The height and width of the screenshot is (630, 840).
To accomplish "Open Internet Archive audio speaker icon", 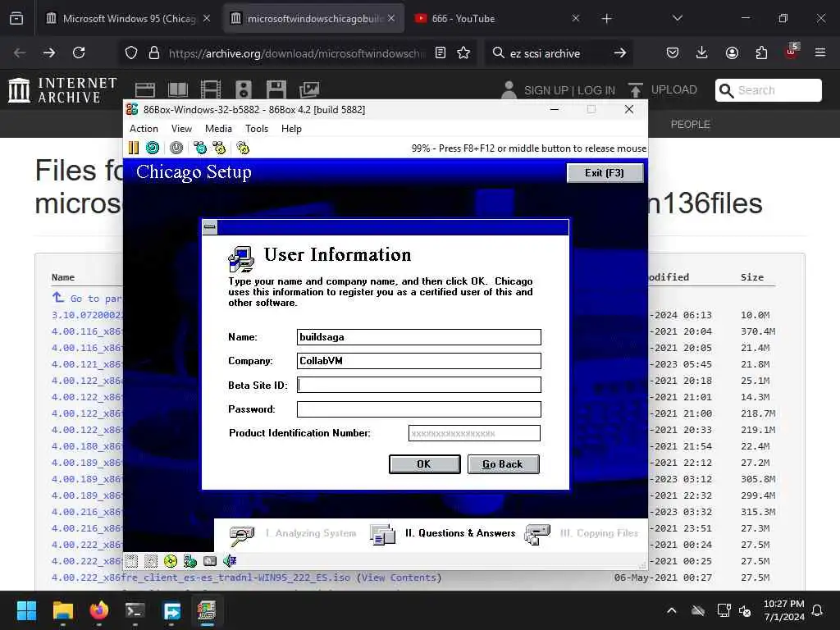I will (x=243, y=89).
